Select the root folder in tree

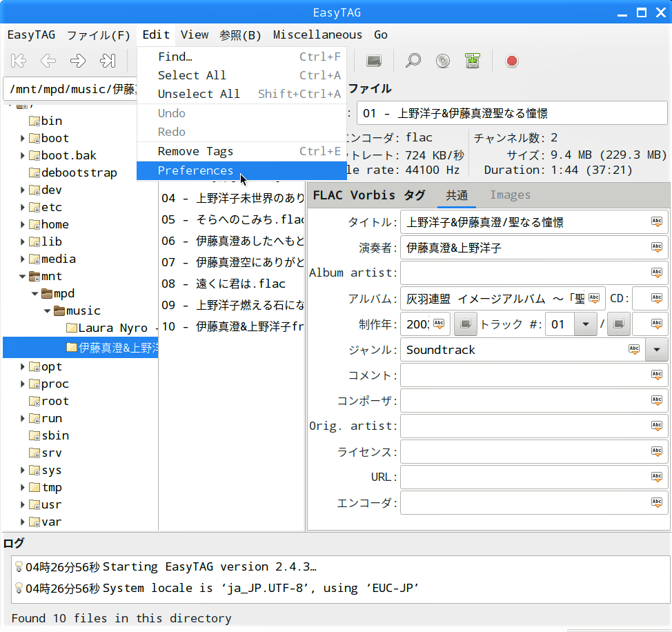[x=49, y=401]
